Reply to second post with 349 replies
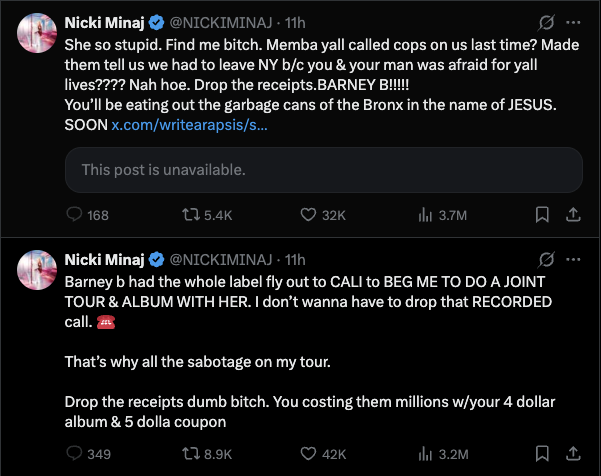The height and width of the screenshot is (476, 601). pos(74,454)
